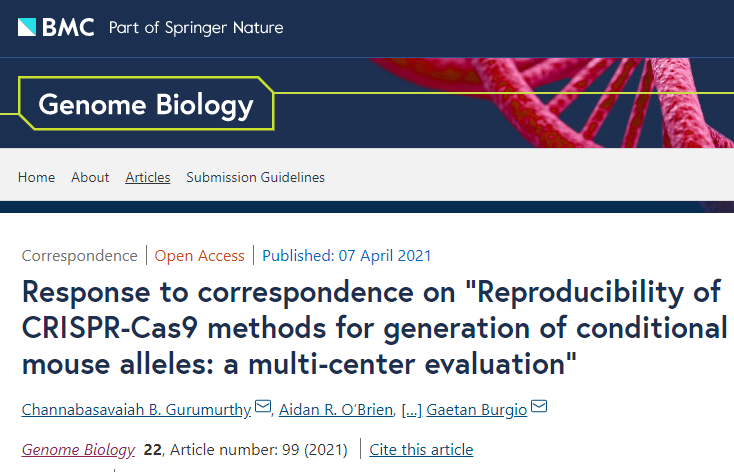
Task: Open the Home navigation item
Action: 36,177
